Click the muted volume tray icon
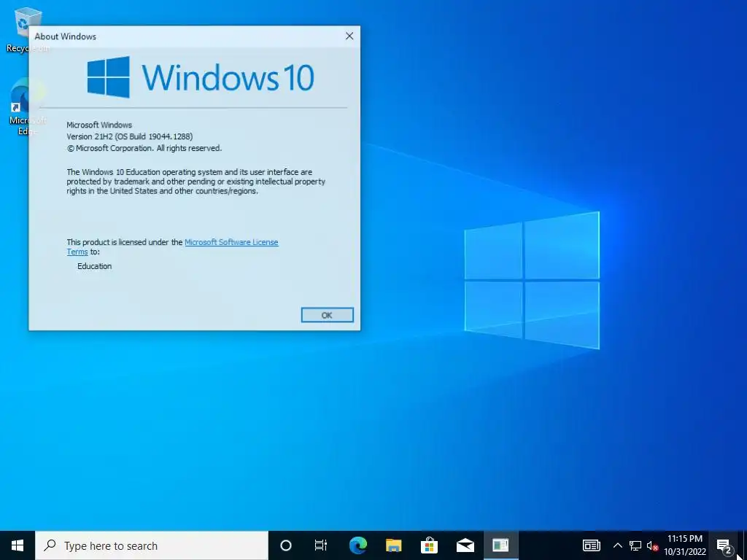This screenshot has height=560, width=747. (x=652, y=545)
